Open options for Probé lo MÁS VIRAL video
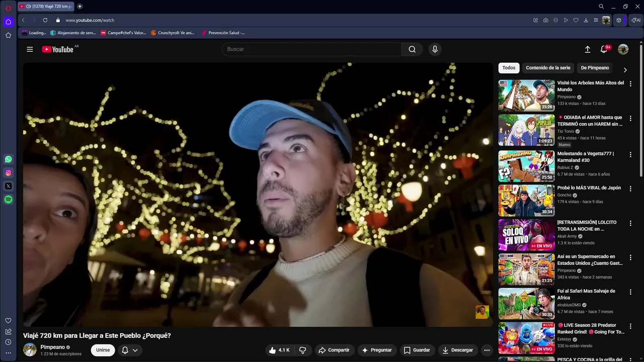This screenshot has width=644, height=362. pyautogui.click(x=630, y=189)
